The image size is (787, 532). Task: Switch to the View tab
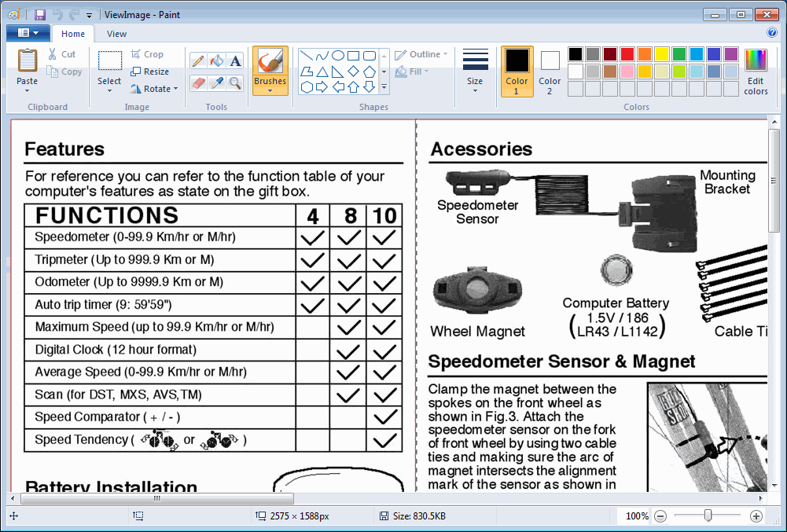[x=116, y=34]
